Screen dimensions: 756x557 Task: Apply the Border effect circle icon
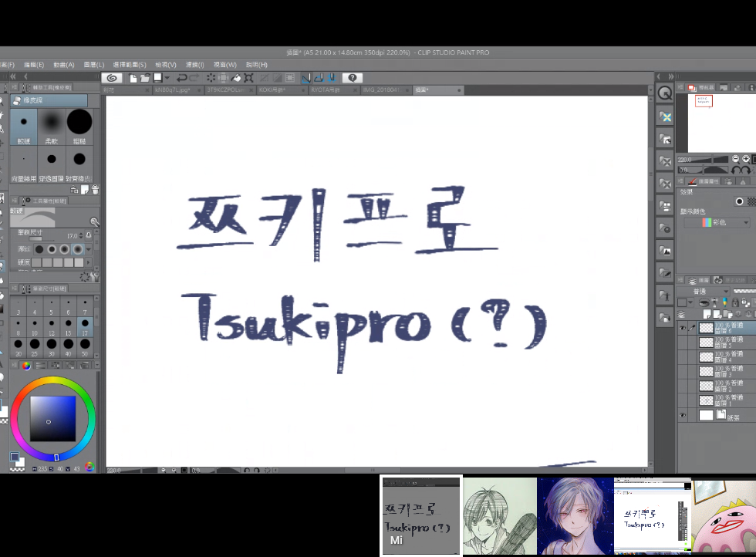[x=739, y=201]
